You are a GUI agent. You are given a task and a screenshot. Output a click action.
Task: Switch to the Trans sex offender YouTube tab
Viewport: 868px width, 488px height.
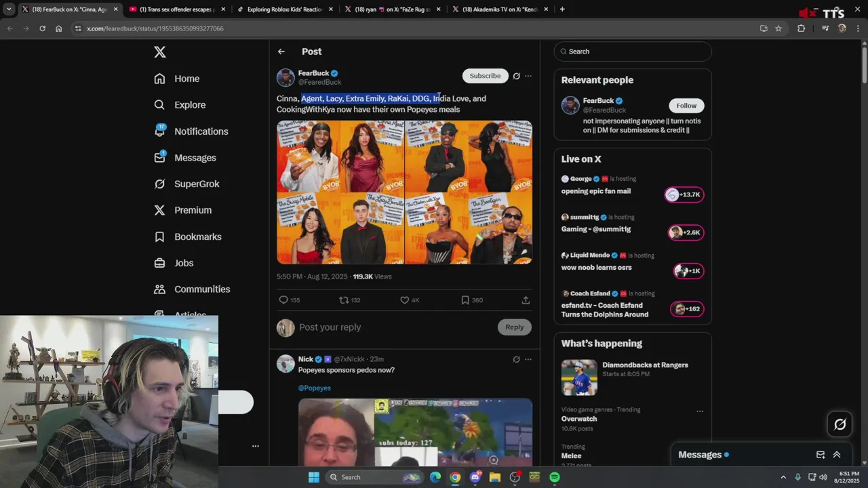[x=177, y=9]
